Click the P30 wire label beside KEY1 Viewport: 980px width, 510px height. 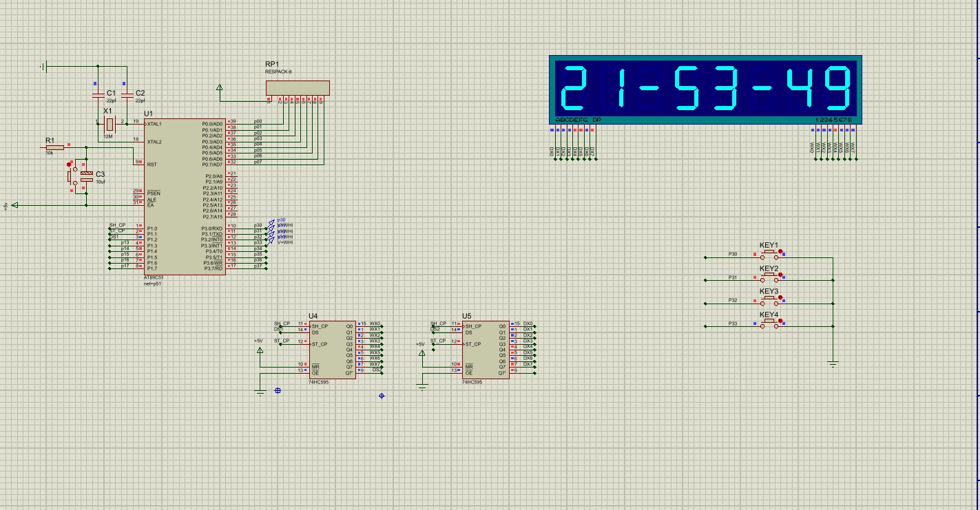coord(733,255)
